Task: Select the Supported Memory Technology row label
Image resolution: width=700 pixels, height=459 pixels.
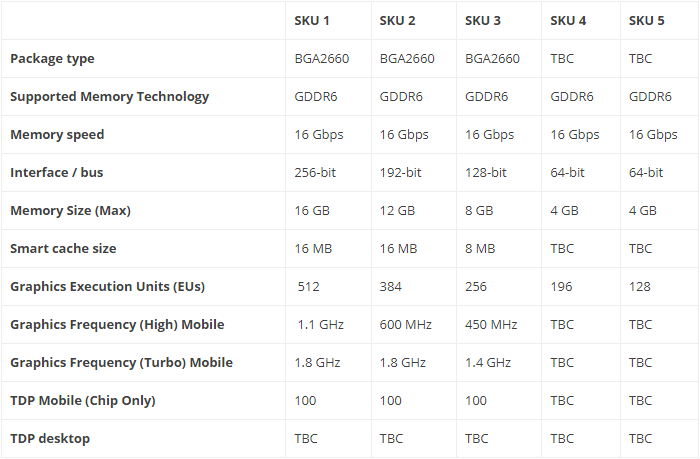Action: [x=109, y=97]
